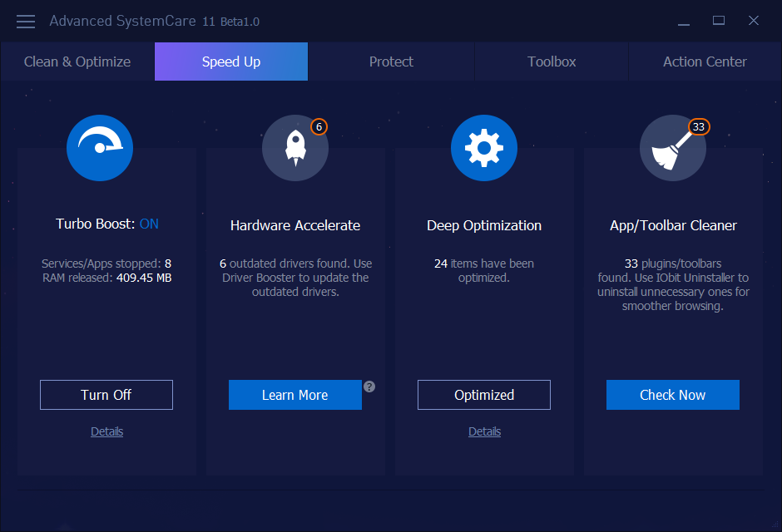The width and height of the screenshot is (782, 532).
Task: Open the Action Center tab
Action: point(705,62)
